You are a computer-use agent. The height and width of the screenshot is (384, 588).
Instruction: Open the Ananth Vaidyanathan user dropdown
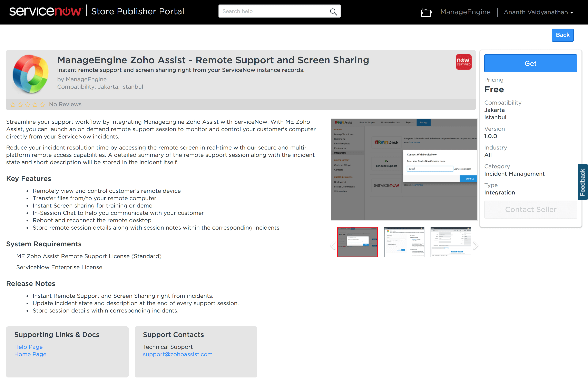pyautogui.click(x=538, y=12)
